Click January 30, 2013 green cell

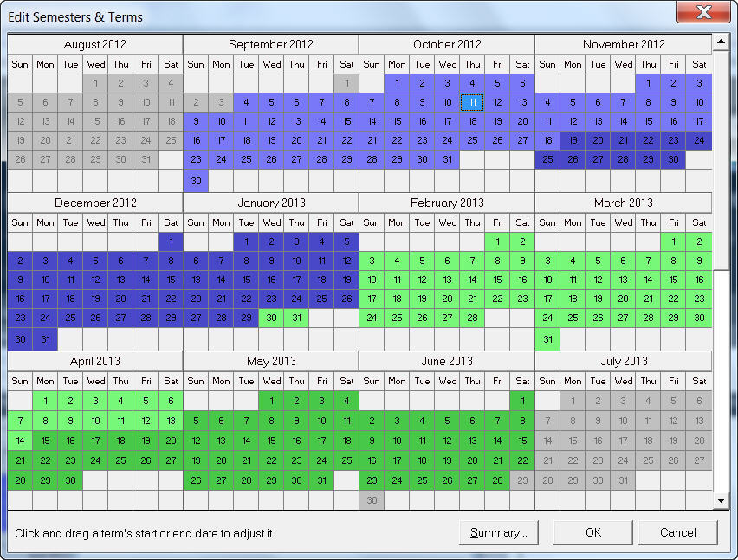(271, 319)
